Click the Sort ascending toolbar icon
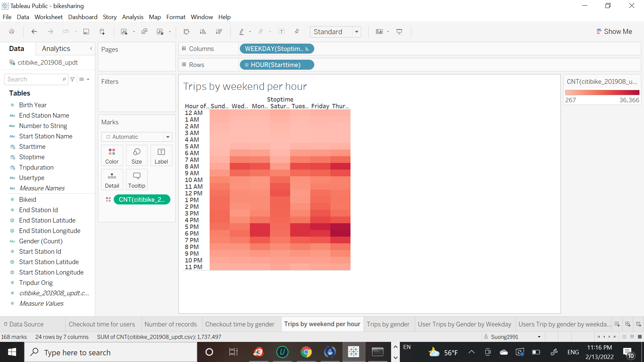This screenshot has height=362, width=644. pyautogui.click(x=203, y=32)
